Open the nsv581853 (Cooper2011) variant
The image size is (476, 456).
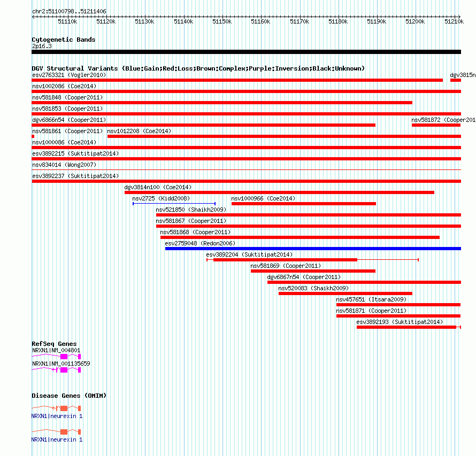[68, 109]
